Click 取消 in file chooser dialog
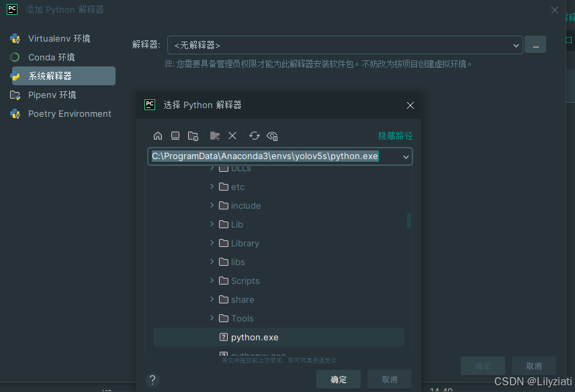This screenshot has height=392, width=575. (390, 379)
